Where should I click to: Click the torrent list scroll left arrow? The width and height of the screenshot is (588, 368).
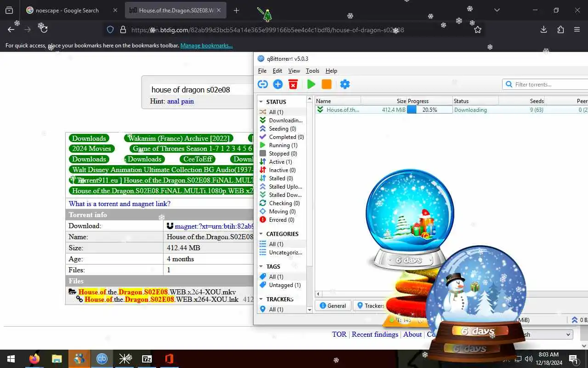click(x=318, y=293)
